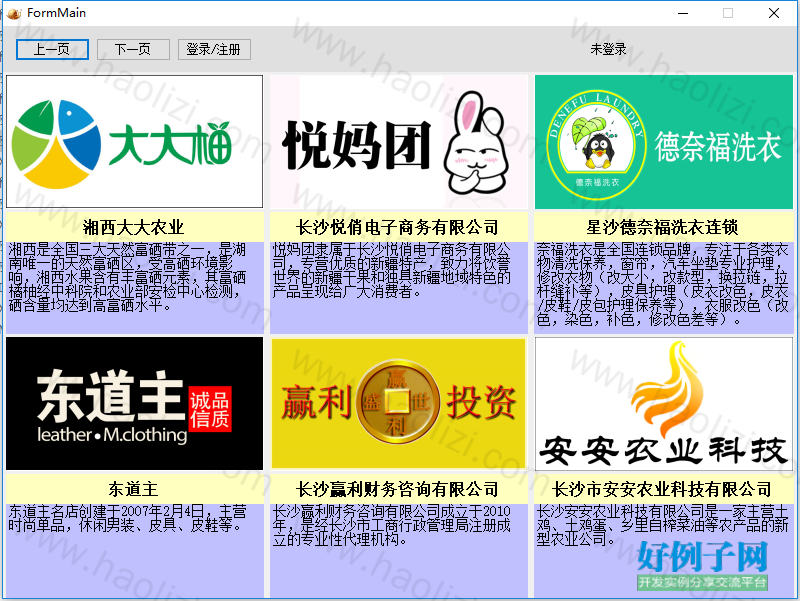Go to next page with 下一页
Image resolution: width=800 pixels, height=601 pixels.
133,49
